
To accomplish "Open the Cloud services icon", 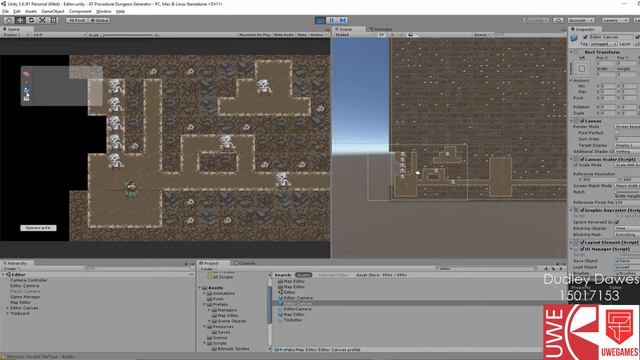I will point(558,20).
